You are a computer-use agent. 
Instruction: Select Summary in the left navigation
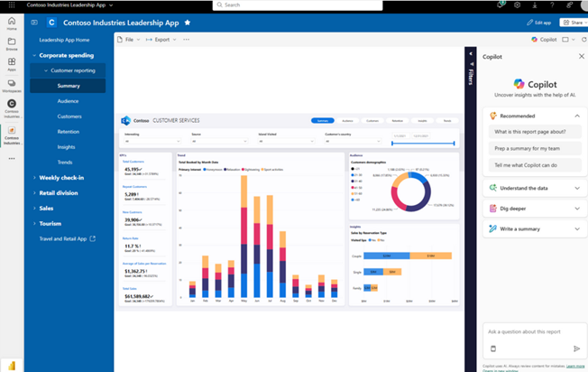pos(69,86)
